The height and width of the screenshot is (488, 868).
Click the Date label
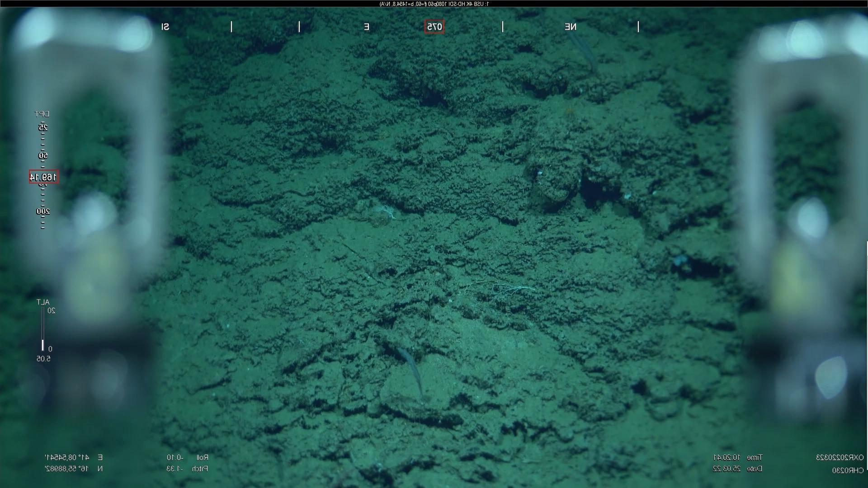[x=755, y=469]
